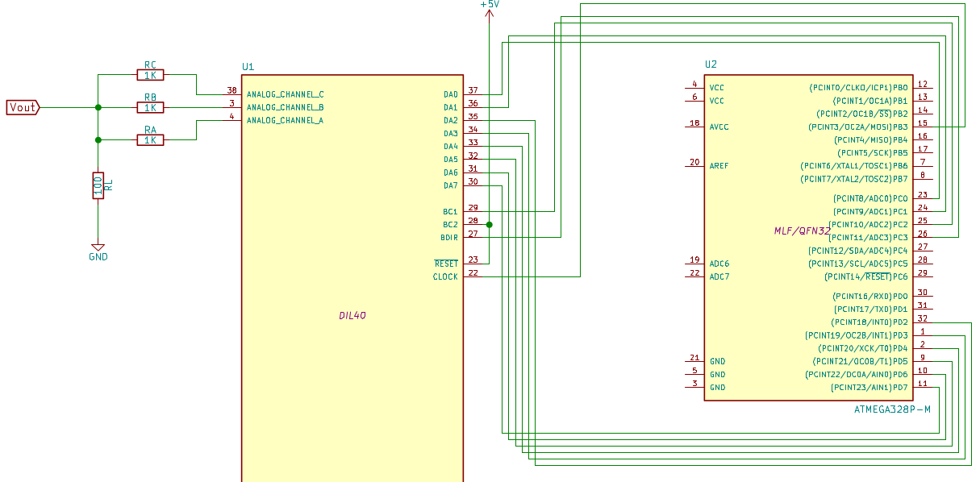Click the BDIR pin label
980x482 pixels.
coord(449,237)
